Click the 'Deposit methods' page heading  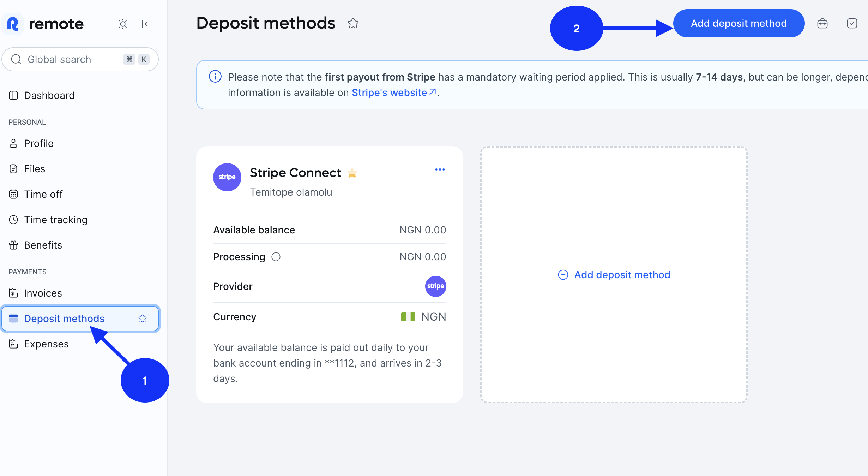pos(266,23)
